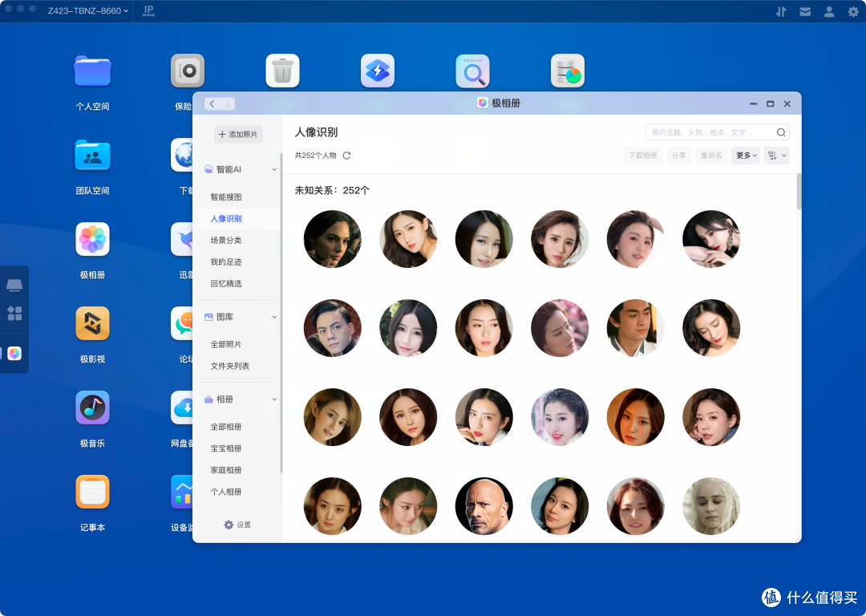Open the 保险 safe box desktop icon
The height and width of the screenshot is (616, 866).
(187, 71)
